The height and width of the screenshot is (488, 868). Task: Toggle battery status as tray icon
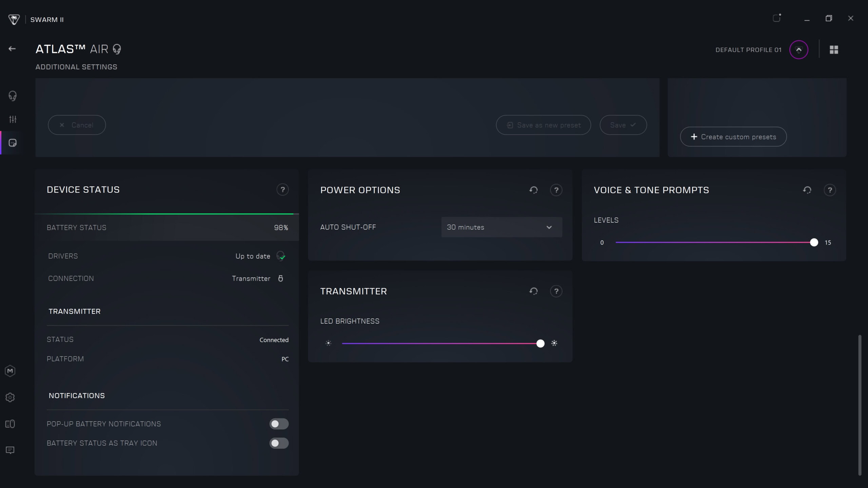coord(279,443)
